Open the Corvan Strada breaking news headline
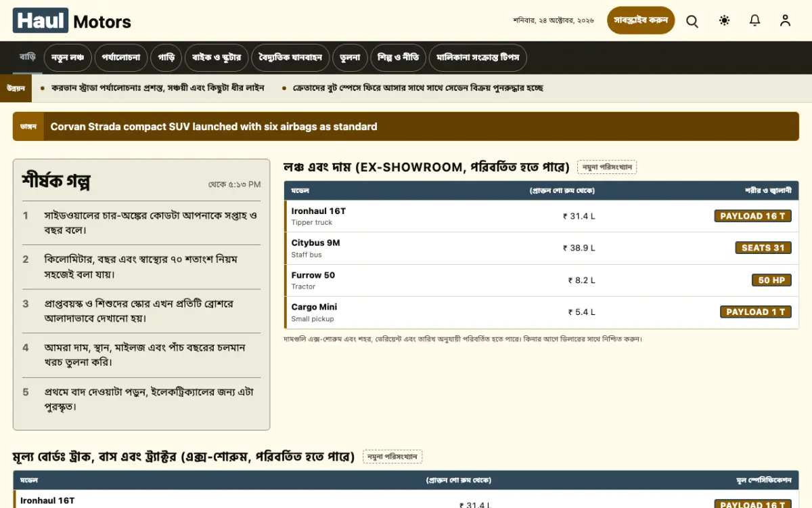Viewport: 812px width, 508px height. [x=214, y=127]
